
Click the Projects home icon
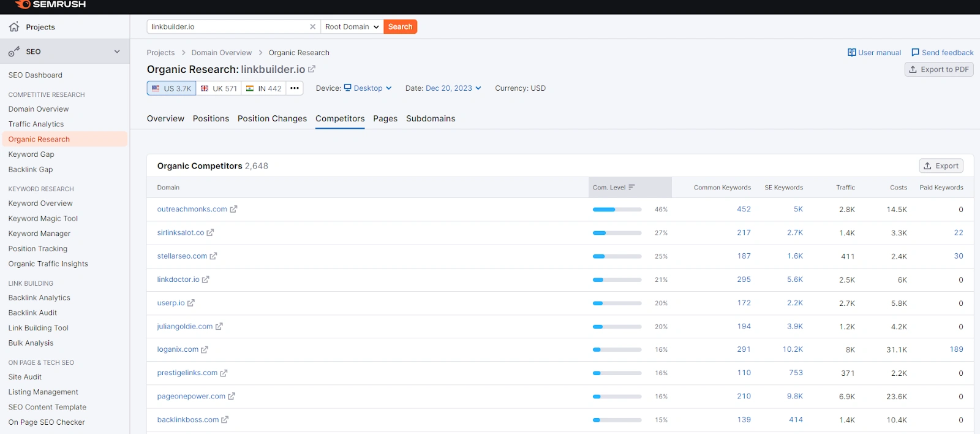pyautogui.click(x=14, y=27)
